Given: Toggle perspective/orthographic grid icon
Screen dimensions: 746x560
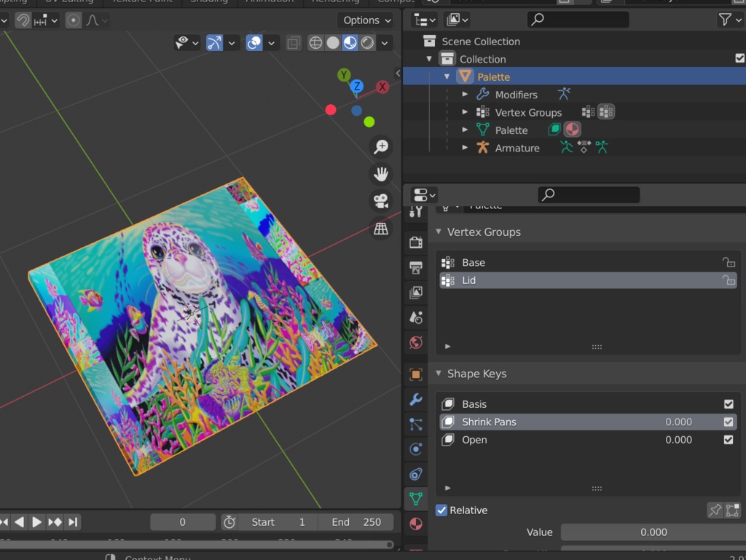Looking at the screenshot, I should pos(380,229).
